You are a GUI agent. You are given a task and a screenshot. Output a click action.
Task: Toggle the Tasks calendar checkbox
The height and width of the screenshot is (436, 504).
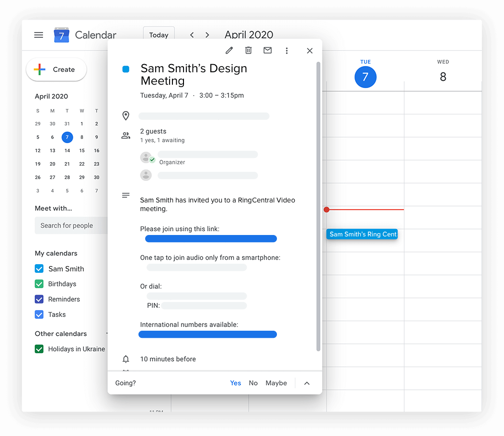(x=39, y=315)
